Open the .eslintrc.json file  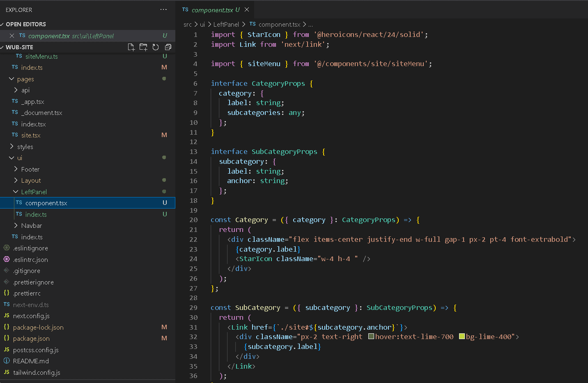[x=30, y=259]
